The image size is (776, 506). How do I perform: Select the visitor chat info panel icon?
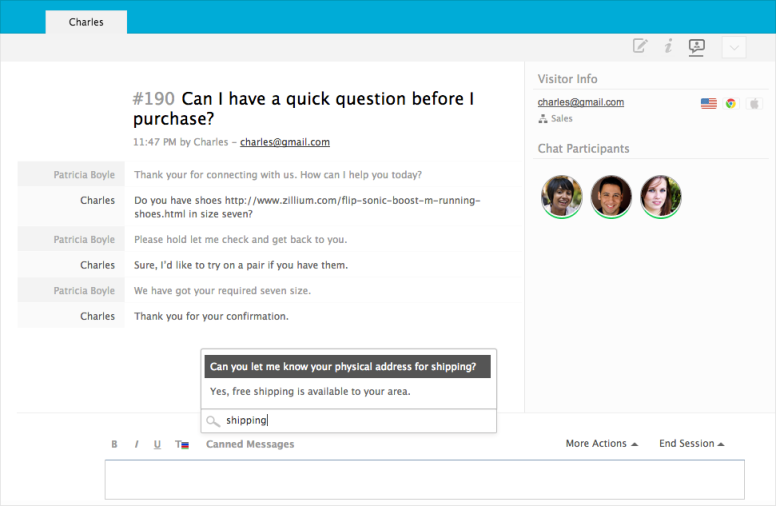click(x=697, y=46)
